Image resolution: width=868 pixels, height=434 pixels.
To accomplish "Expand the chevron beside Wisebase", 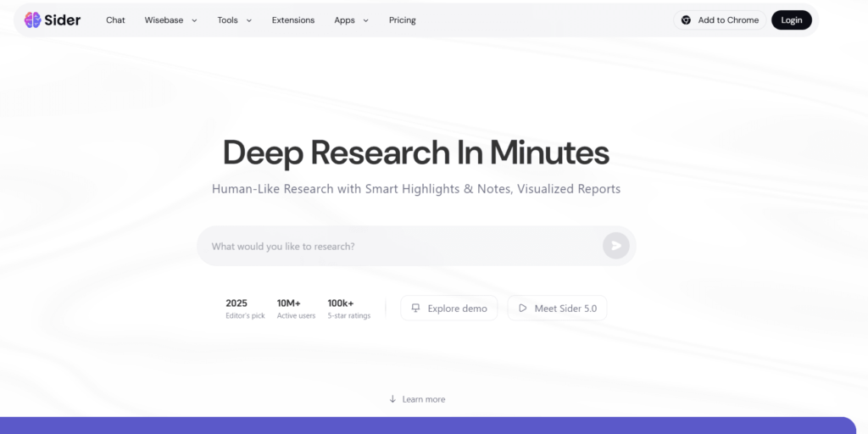I will tap(195, 20).
